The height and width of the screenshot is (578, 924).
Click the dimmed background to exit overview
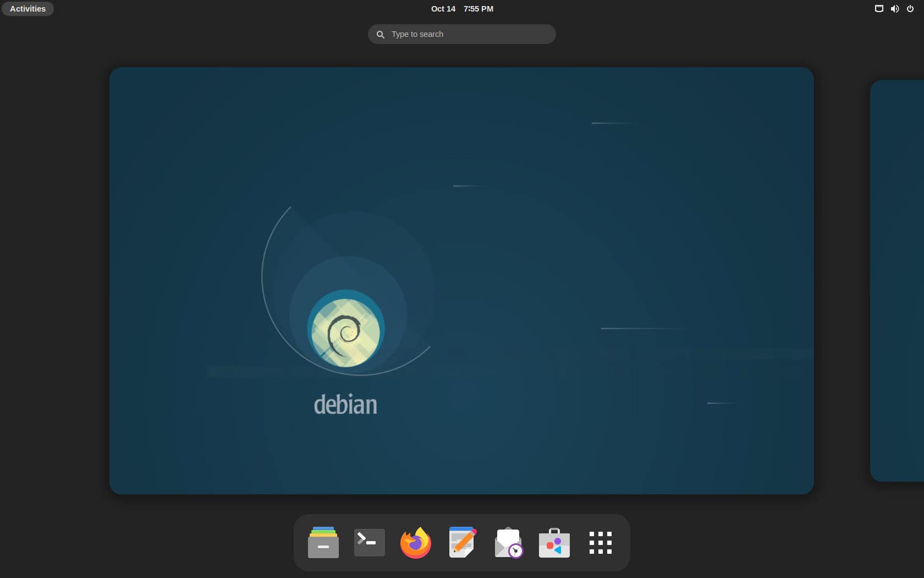point(55,275)
